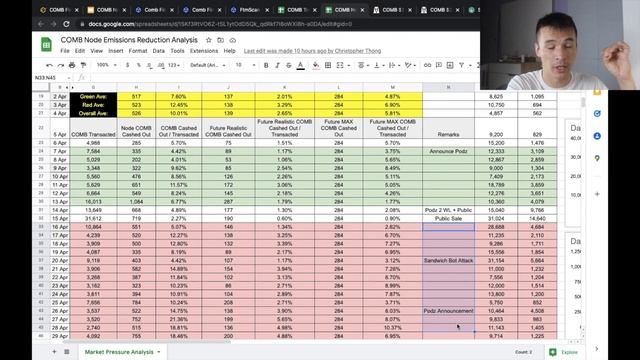
Task: Add a new sheet
Action: click(54, 352)
